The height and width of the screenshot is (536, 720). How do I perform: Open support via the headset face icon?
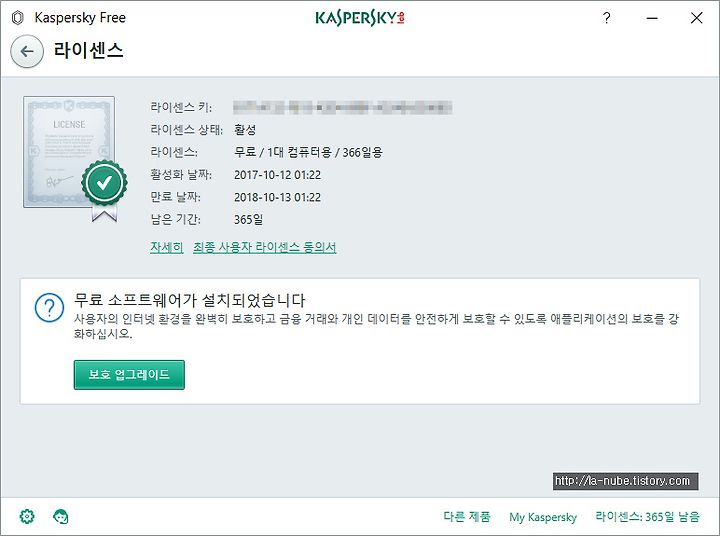click(x=61, y=516)
